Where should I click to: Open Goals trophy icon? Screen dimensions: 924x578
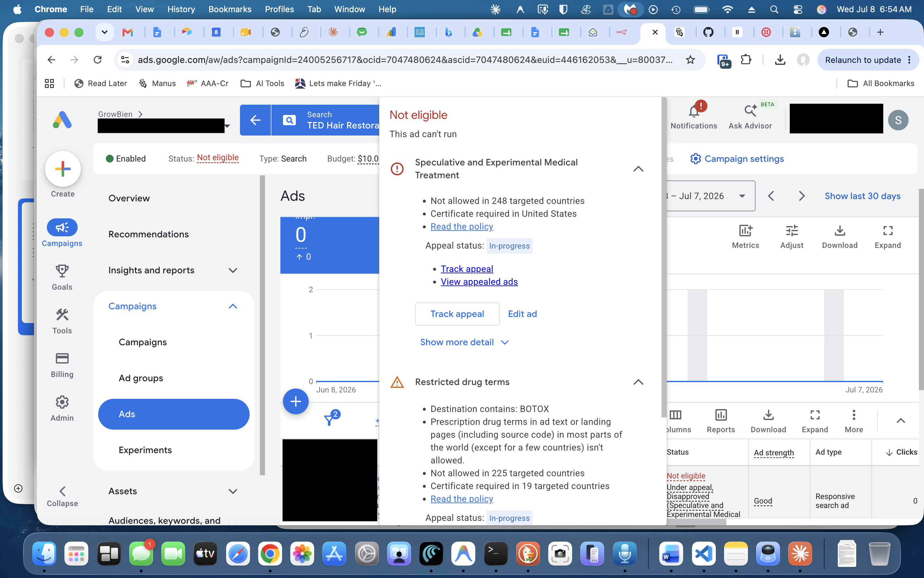[62, 271]
